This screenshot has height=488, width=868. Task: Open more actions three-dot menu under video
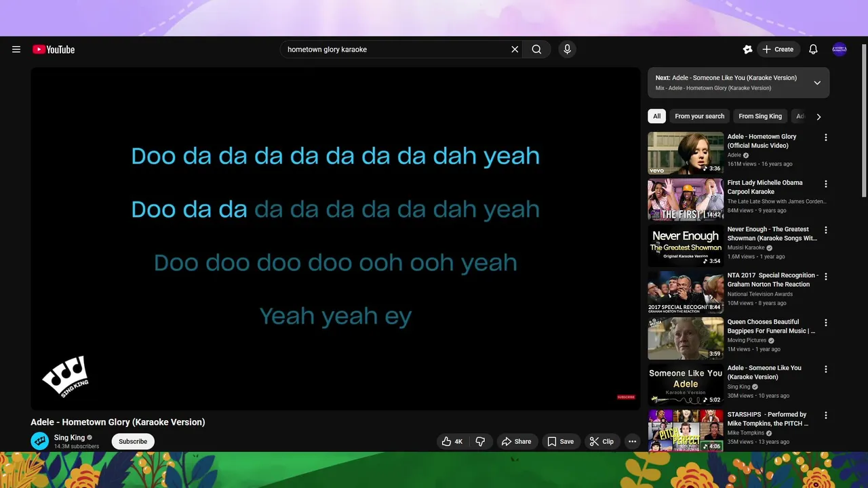click(x=632, y=441)
